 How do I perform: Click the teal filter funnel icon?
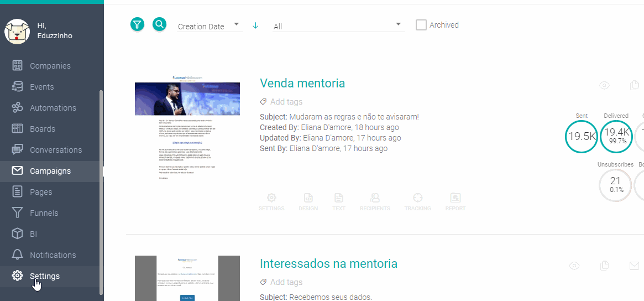click(137, 24)
